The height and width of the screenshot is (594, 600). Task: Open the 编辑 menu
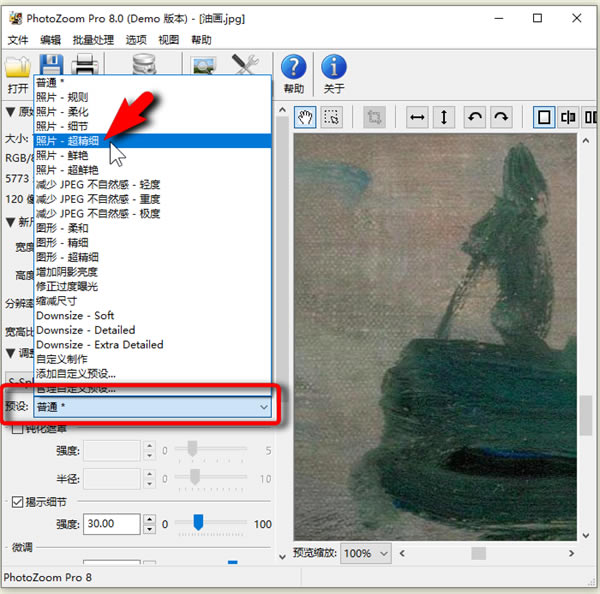tap(51, 40)
